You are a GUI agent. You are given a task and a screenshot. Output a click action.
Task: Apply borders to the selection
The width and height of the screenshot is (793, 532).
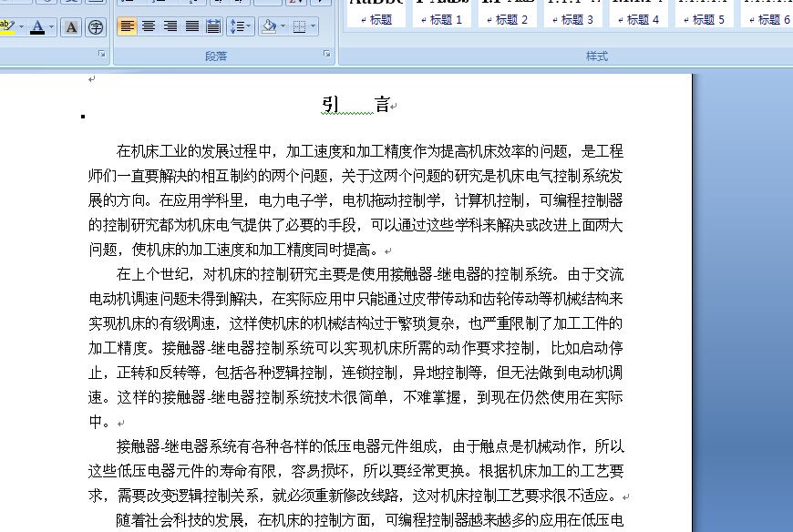(x=299, y=26)
